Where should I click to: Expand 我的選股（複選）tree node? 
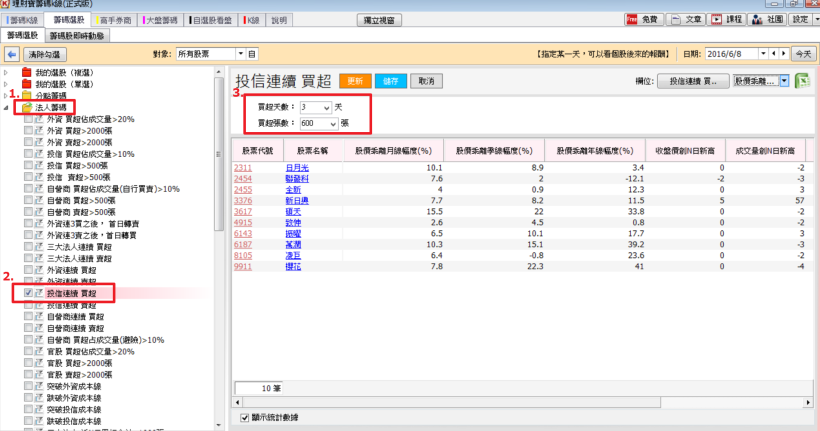click(x=6, y=72)
